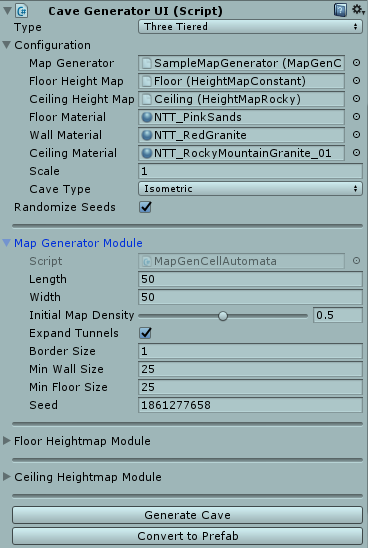Click the Initial Map Density slider handle
The image size is (368, 548).
(x=223, y=316)
